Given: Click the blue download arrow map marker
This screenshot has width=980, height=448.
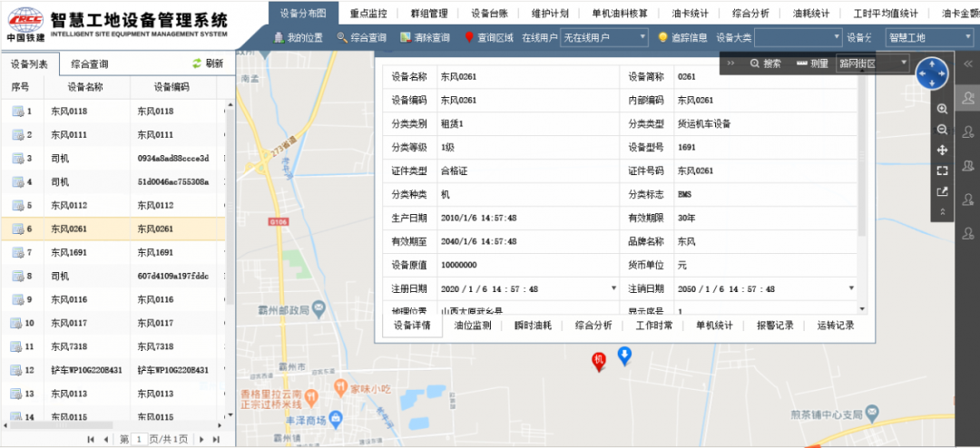Looking at the screenshot, I should point(623,356).
